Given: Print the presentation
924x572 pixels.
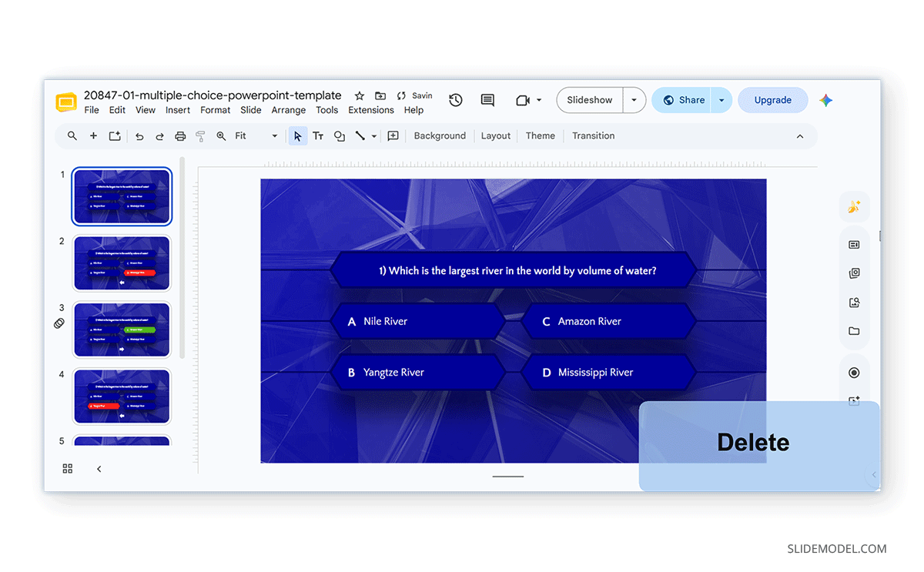Looking at the screenshot, I should click(x=180, y=136).
